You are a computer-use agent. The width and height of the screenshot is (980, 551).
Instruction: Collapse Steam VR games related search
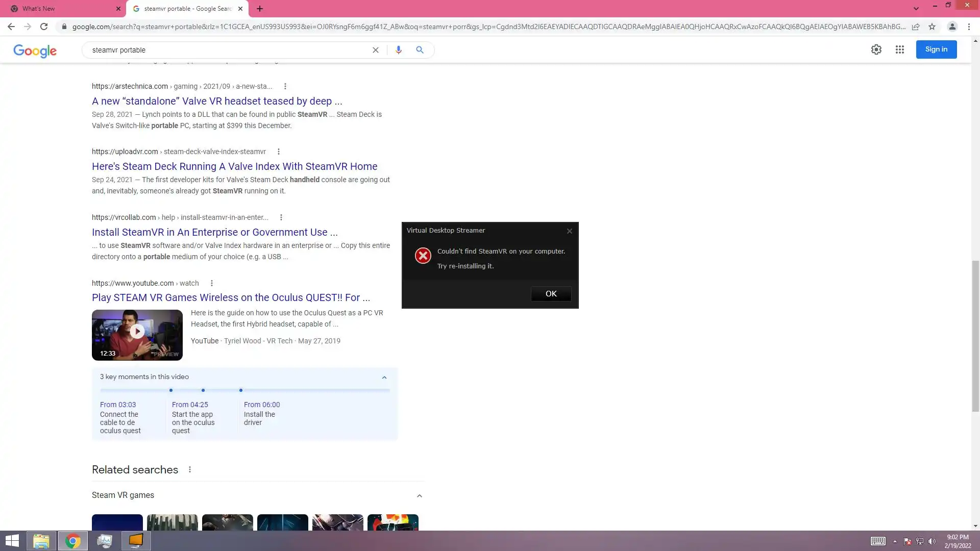pyautogui.click(x=419, y=496)
